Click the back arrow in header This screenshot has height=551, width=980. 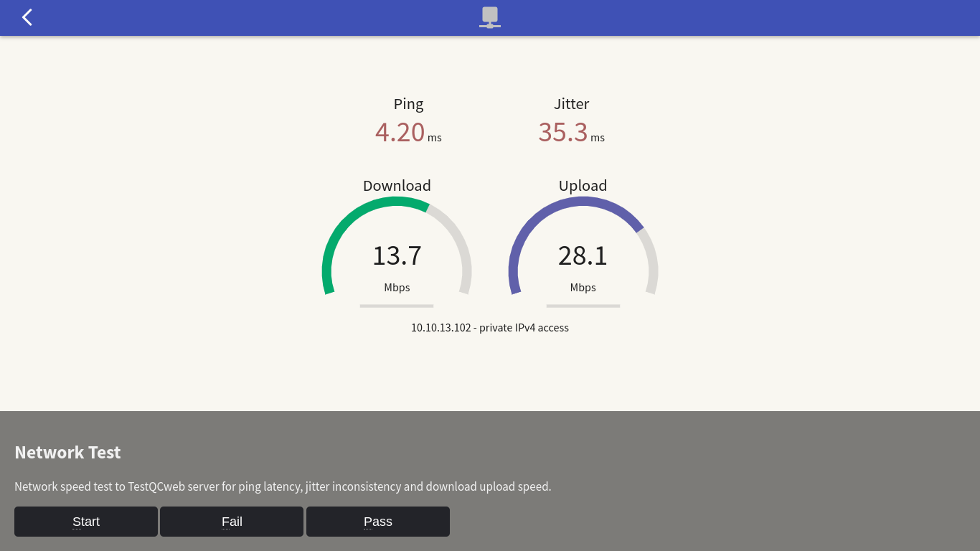point(27,17)
